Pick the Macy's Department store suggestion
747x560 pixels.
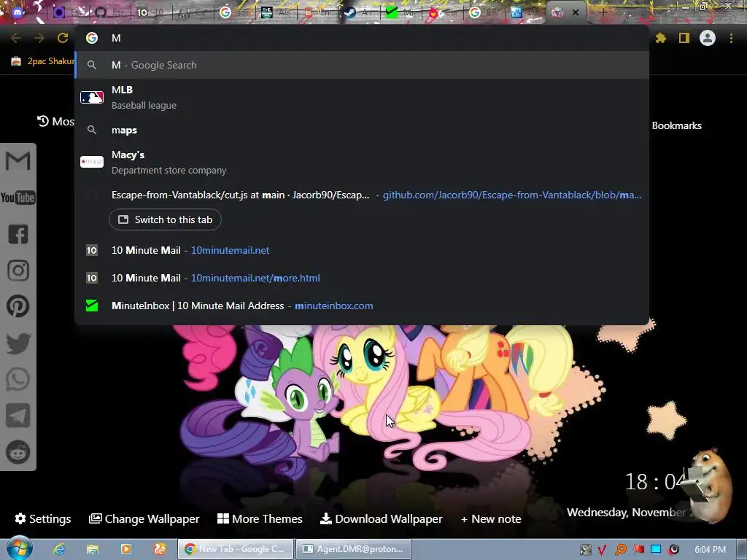(362, 163)
